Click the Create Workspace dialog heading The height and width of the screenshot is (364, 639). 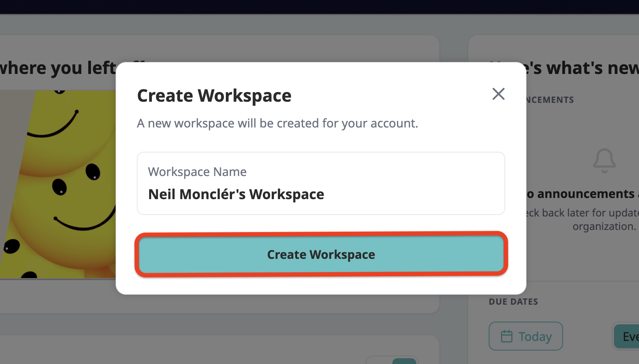point(214,96)
